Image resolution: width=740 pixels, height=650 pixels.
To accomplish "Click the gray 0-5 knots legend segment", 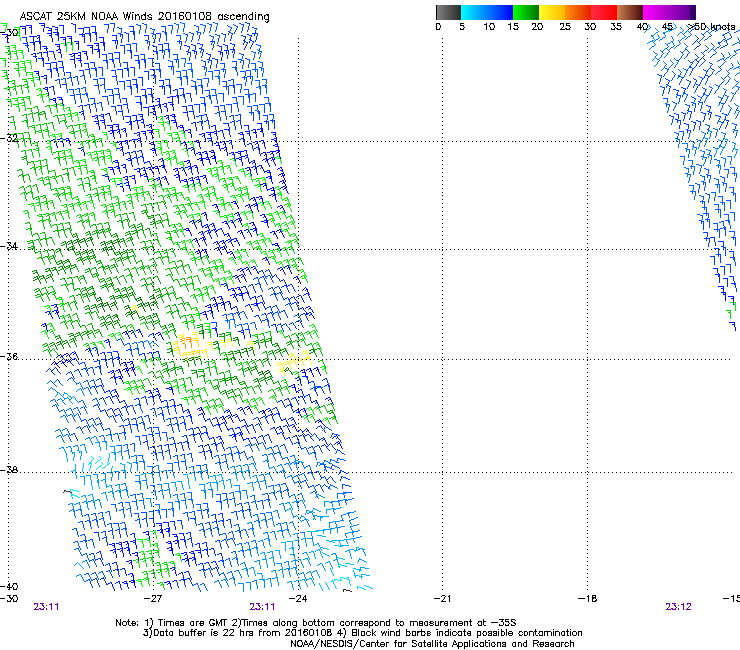I will coord(448,12).
